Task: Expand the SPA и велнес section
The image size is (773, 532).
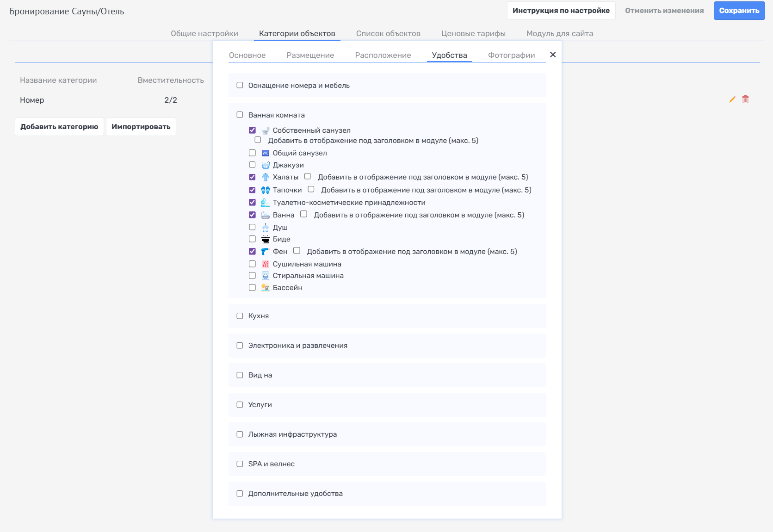Action: pos(240,464)
